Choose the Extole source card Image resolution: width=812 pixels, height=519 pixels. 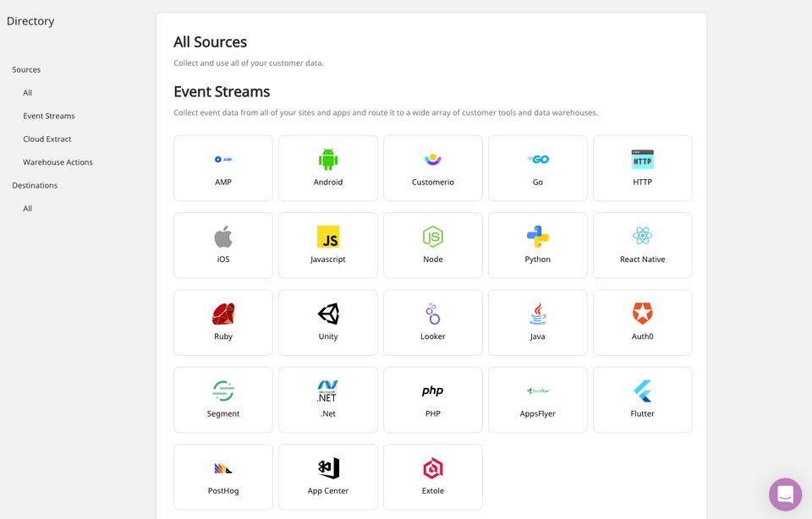433,477
